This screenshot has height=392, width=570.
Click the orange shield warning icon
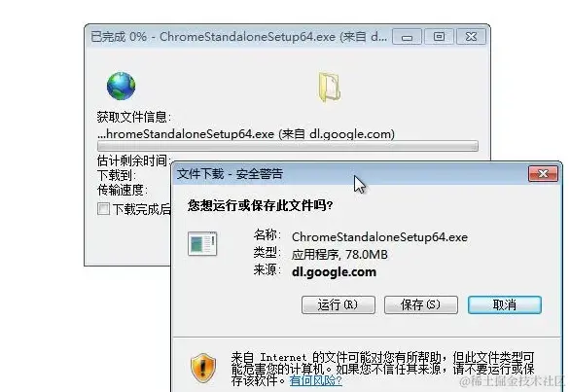point(203,368)
